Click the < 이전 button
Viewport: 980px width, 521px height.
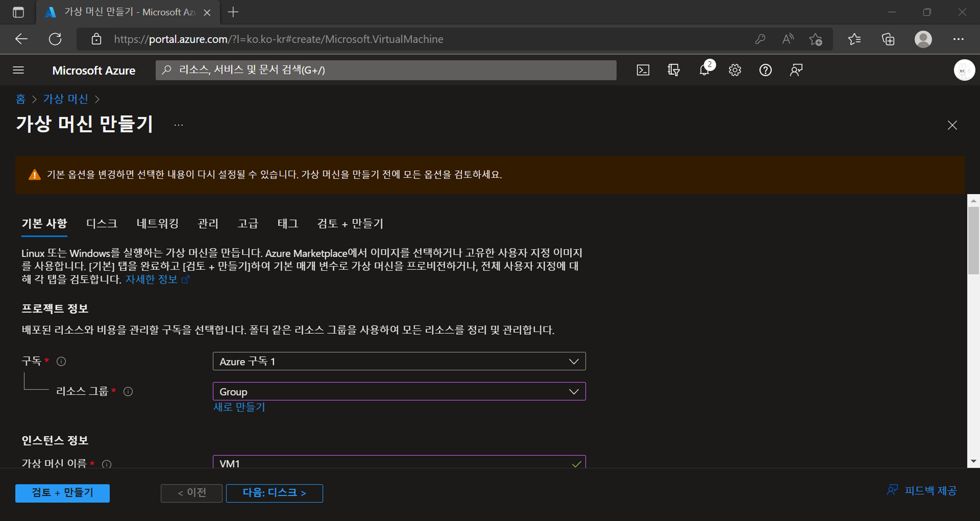point(192,493)
